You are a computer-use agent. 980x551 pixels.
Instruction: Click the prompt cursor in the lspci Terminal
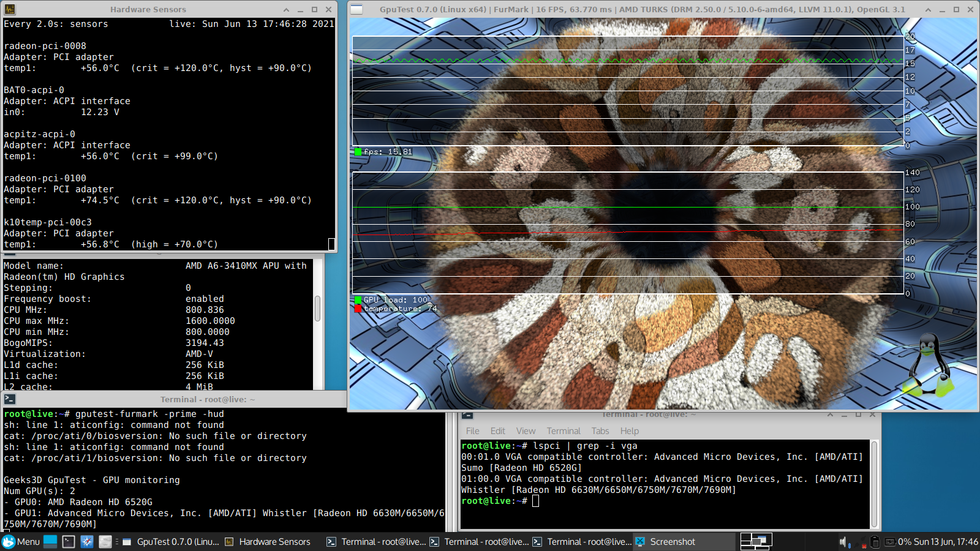coord(535,501)
